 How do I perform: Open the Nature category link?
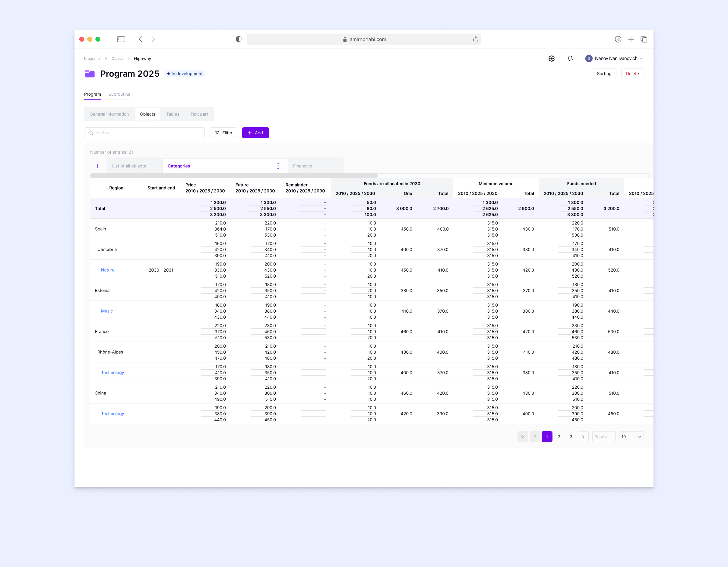[x=107, y=270]
